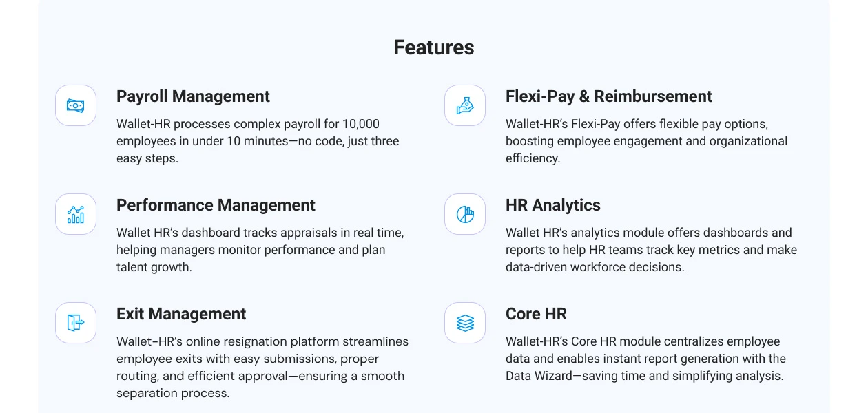This screenshot has height=413, width=868.
Task: Open the Flexi-Pay & Reimbursement heading
Action: click(608, 96)
